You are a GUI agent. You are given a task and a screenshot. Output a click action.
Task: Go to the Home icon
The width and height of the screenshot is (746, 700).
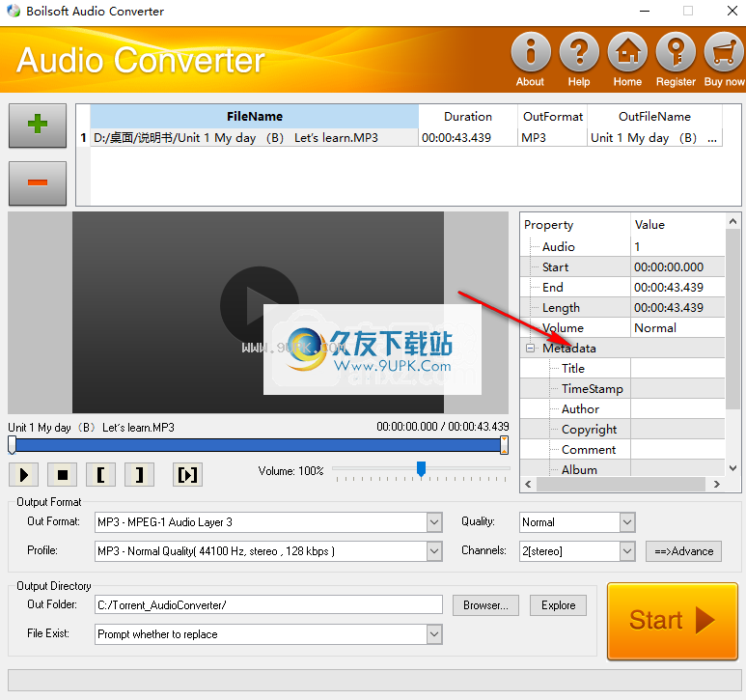point(627,52)
